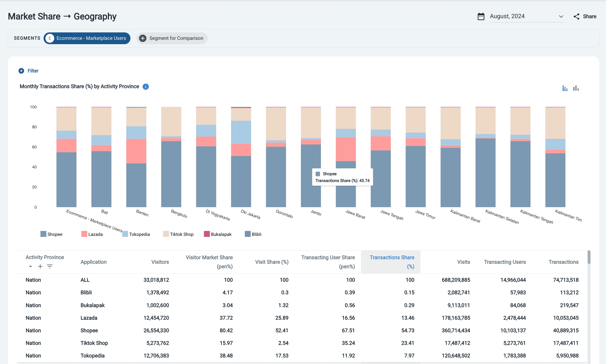Click the Bukalapak application cell
This screenshot has height=364, width=606.
point(92,305)
